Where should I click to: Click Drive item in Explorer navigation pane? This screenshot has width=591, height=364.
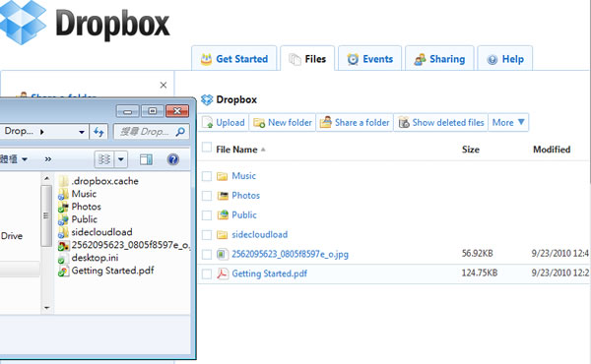[x=11, y=236]
